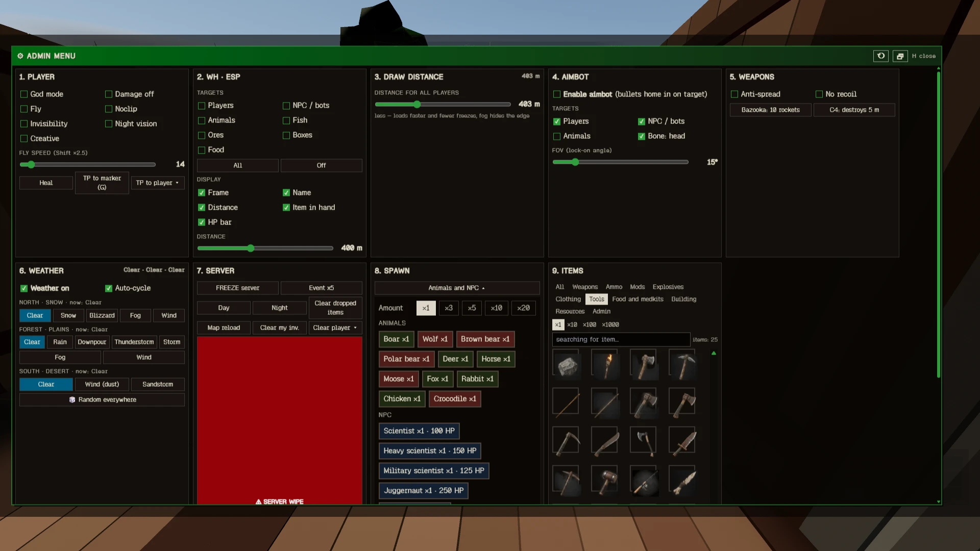Screen dimensions: 980x551
Task: Click the green up arrow in items list
Action: click(714, 353)
